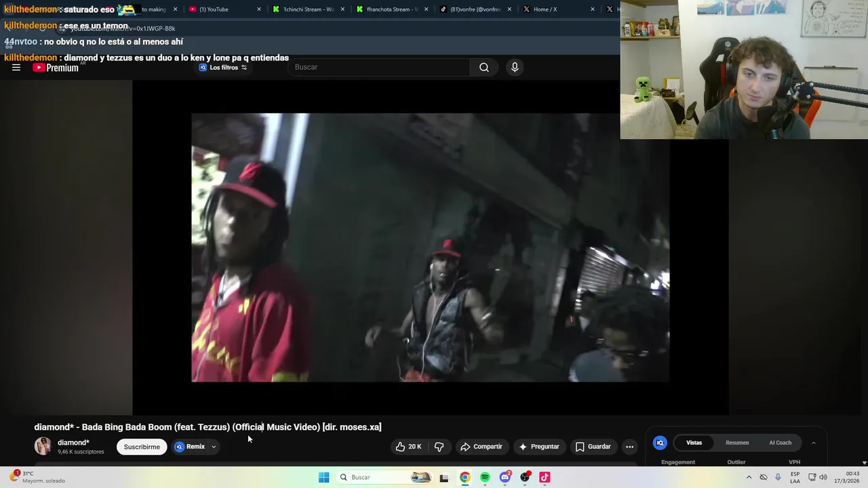Open the YouTube guide hamburger menu
The image size is (868, 488).
click(x=16, y=67)
